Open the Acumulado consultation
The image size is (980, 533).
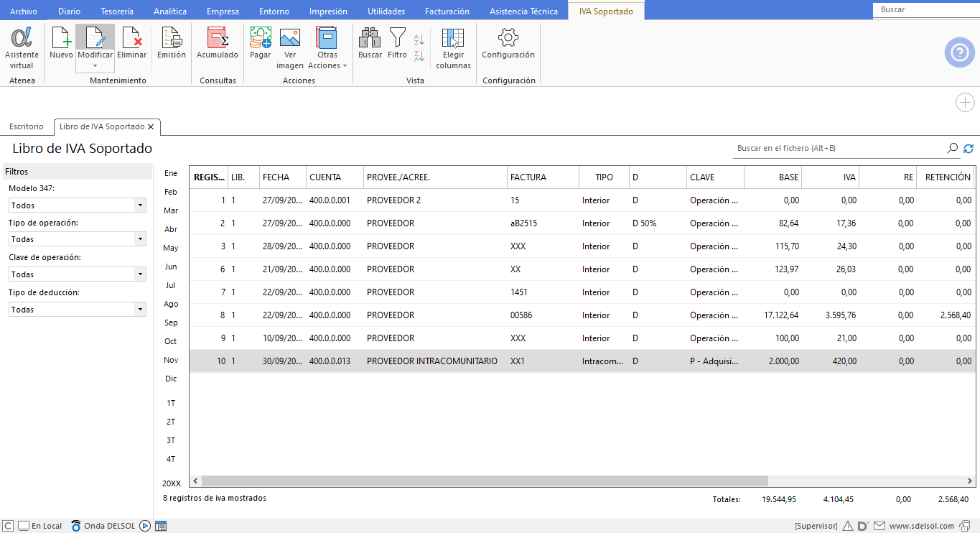pyautogui.click(x=218, y=44)
